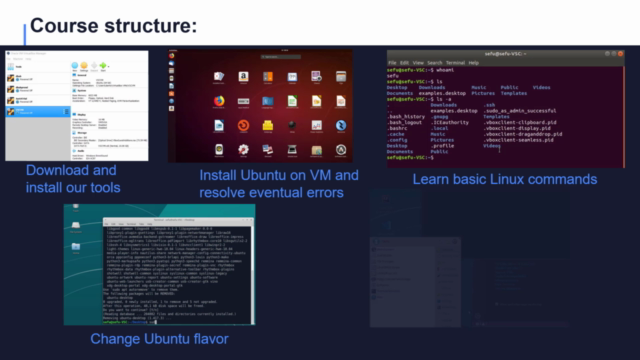Select Tools entry in VirtualBox sidebar
640x360 pixels.
(37, 67)
